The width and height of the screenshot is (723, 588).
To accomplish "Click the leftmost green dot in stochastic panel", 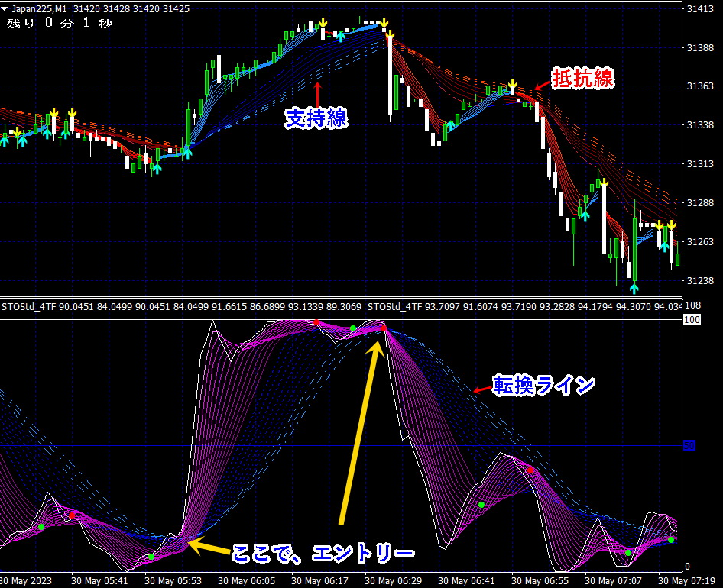I will tap(41, 527).
